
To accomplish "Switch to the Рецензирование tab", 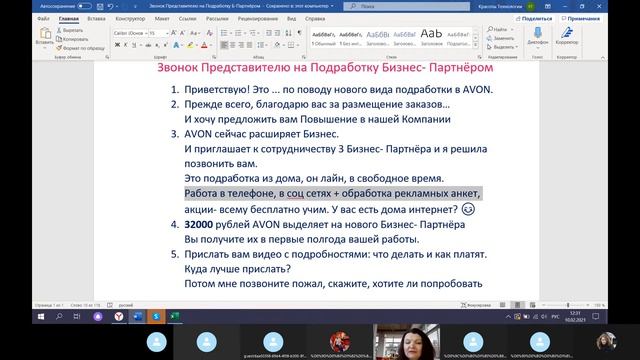I will (258, 19).
